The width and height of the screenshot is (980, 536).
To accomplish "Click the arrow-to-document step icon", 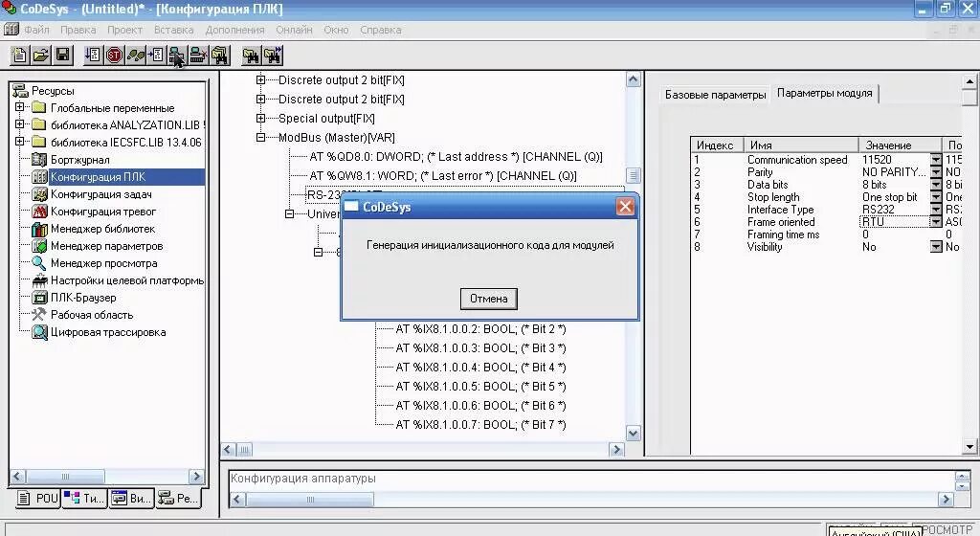I will [156, 56].
